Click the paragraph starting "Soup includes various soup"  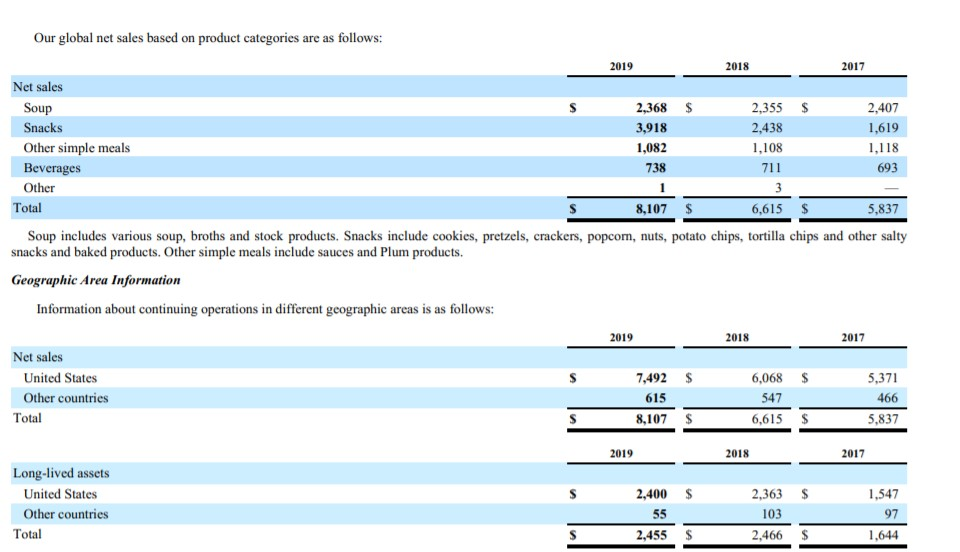click(459, 244)
